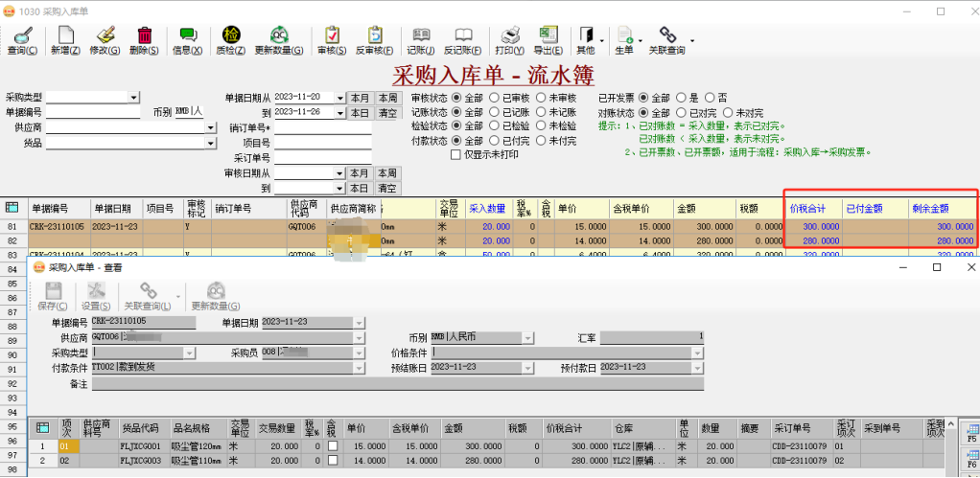Tick the 仅显示未打印 checkbox
980x478 pixels.
(455, 155)
